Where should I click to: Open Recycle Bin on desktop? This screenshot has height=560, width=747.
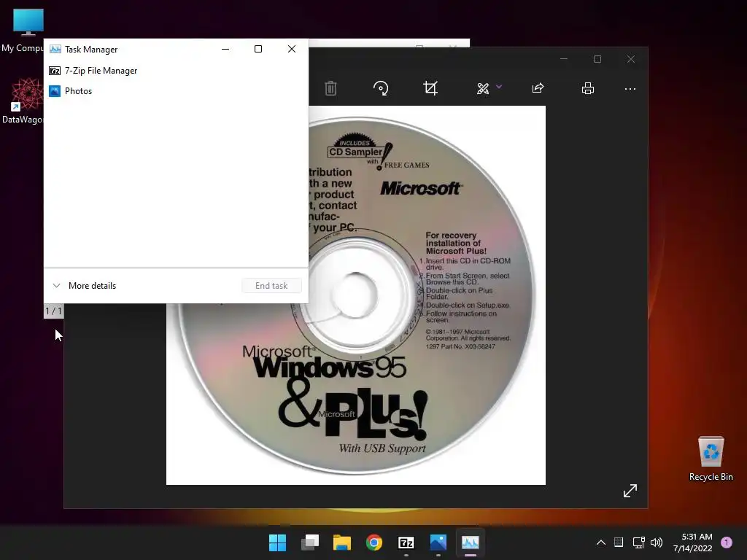coord(711,459)
